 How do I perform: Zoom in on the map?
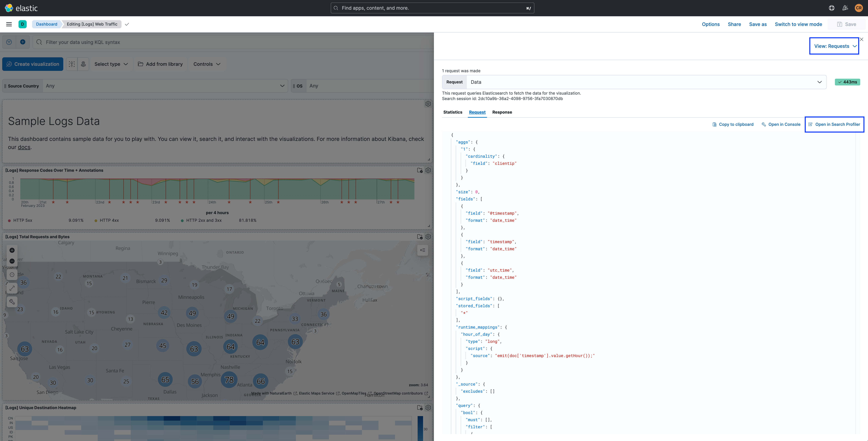[x=12, y=250]
